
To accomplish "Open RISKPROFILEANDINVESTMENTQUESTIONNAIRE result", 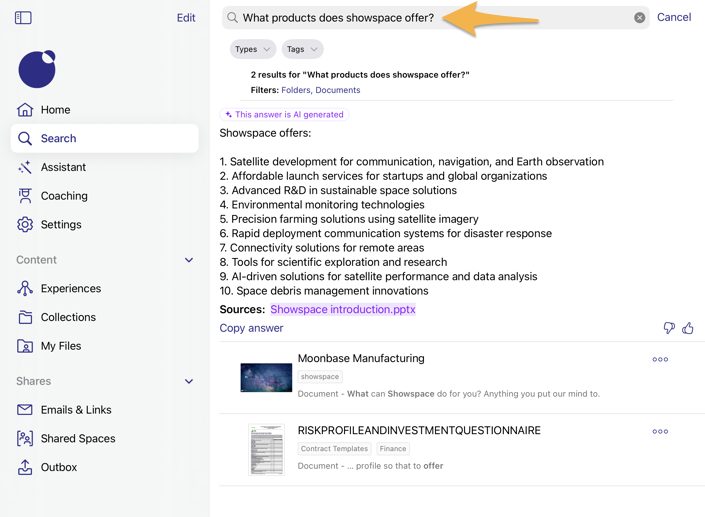I will click(419, 430).
